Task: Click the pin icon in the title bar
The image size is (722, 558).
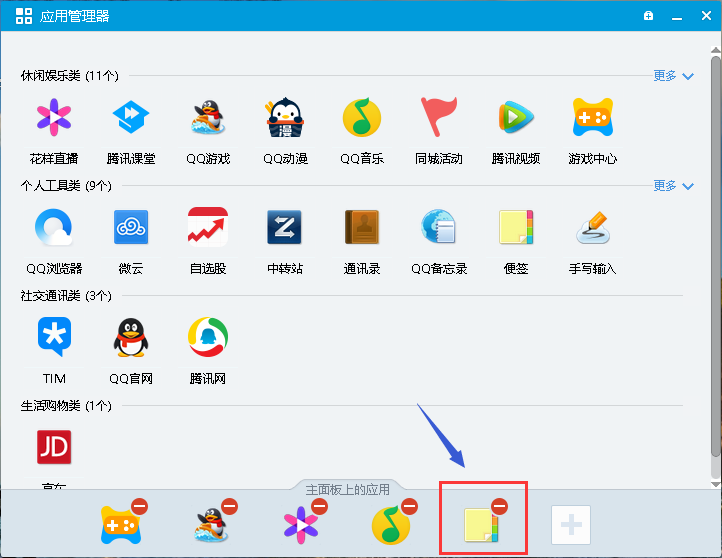Action: (649, 15)
